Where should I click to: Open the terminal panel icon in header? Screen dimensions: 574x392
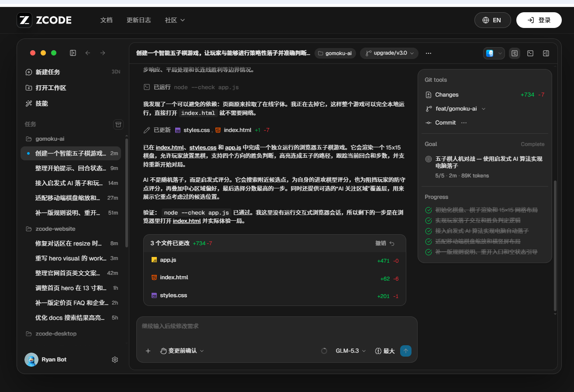(x=530, y=53)
